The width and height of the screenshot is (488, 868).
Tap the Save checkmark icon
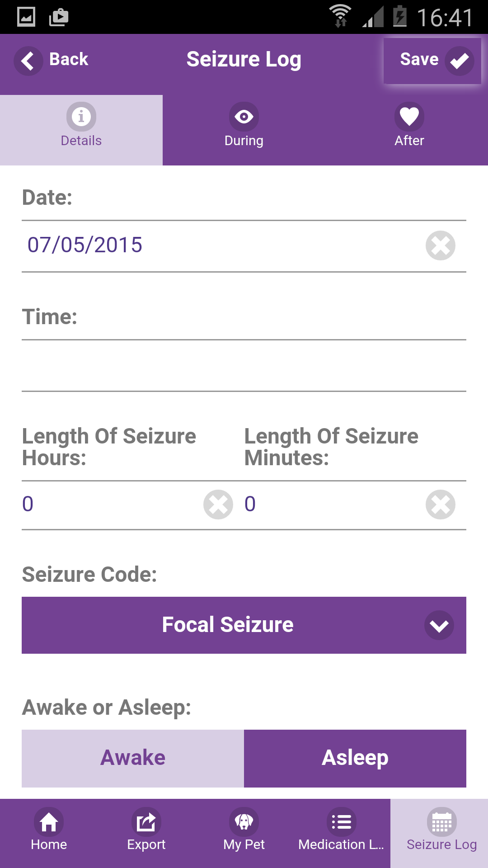(460, 61)
